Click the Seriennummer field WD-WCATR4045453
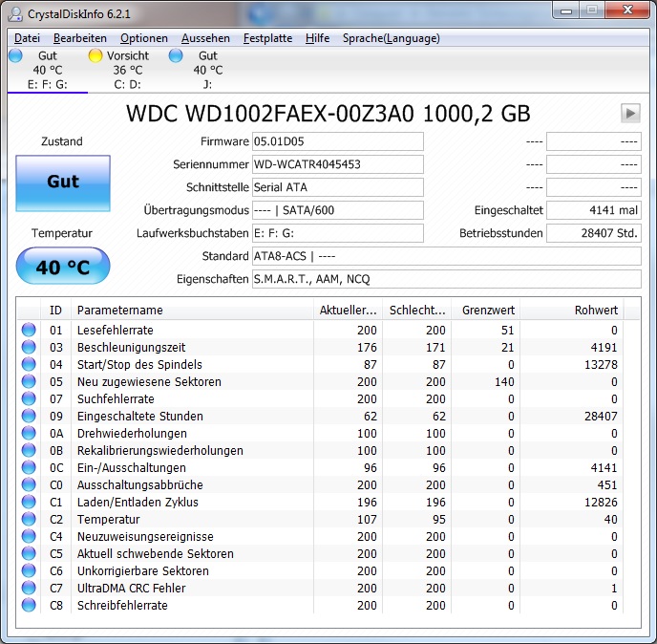657x644 pixels. [338, 164]
